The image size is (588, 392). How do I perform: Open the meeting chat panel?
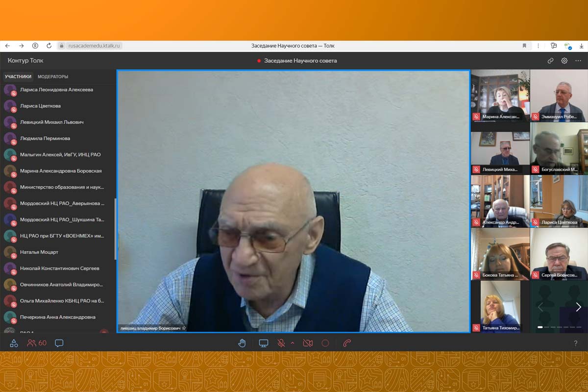pos(59,343)
